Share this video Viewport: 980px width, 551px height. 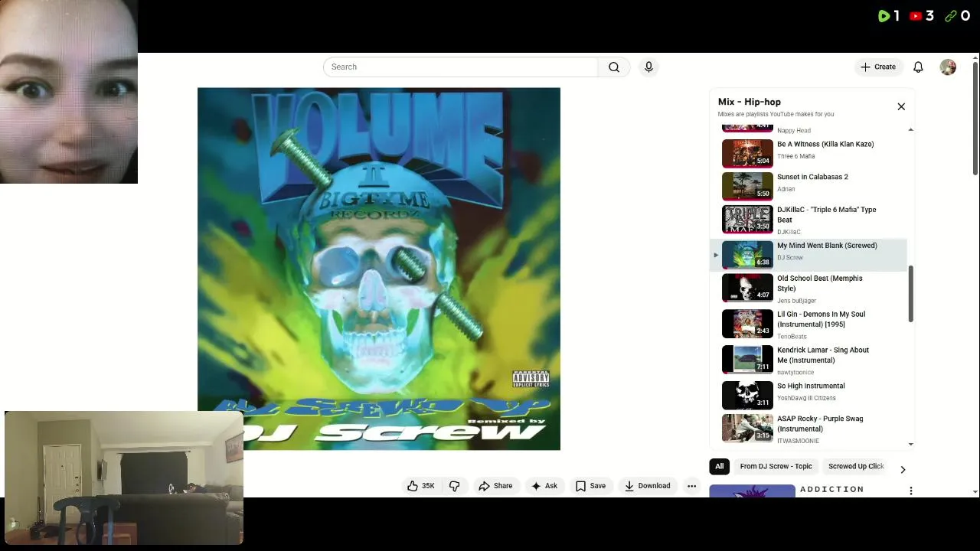[x=495, y=486]
